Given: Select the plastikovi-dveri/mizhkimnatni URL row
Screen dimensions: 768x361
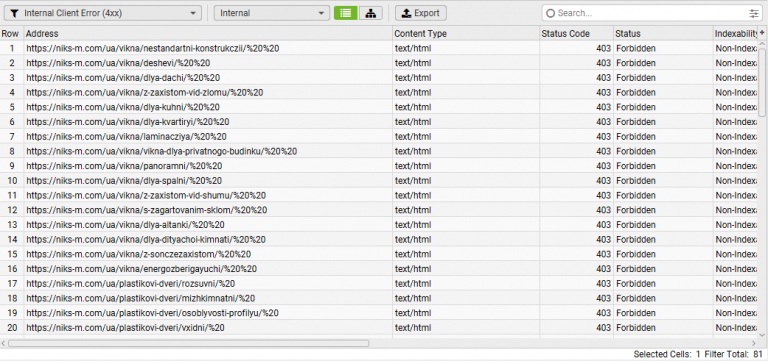Looking at the screenshot, I should (141, 298).
